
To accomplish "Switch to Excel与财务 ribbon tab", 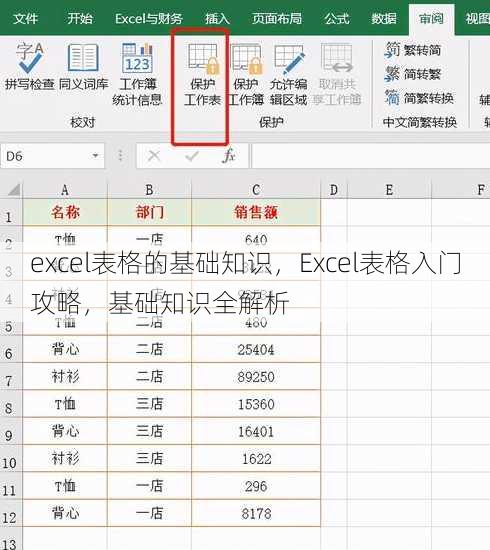I will 149,18.
